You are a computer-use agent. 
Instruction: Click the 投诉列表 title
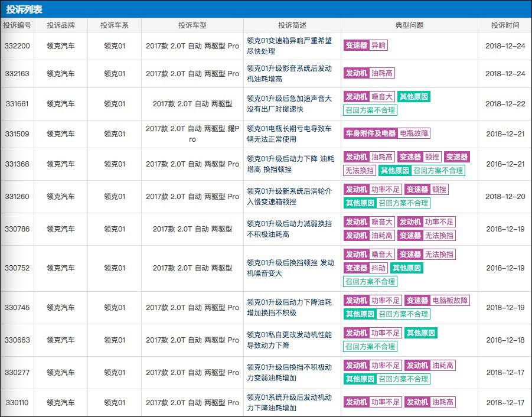pyautogui.click(x=24, y=9)
